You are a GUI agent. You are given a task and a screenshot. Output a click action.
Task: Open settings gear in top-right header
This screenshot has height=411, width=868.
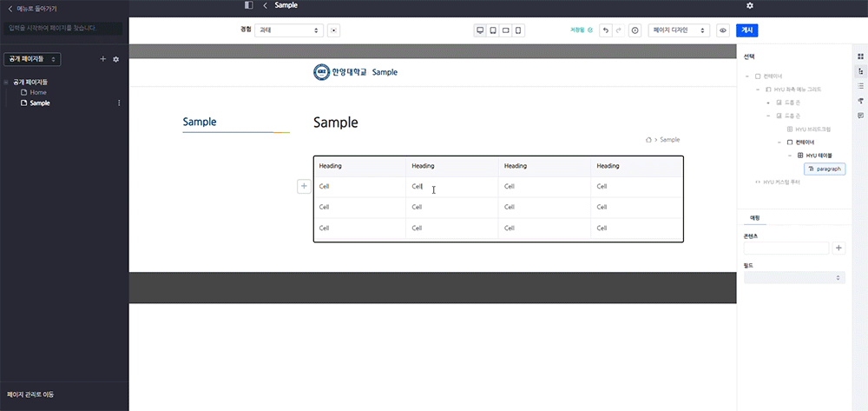point(750,5)
